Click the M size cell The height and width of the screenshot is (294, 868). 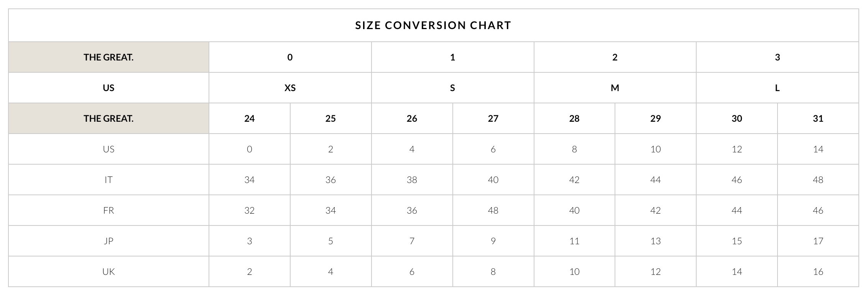click(615, 88)
